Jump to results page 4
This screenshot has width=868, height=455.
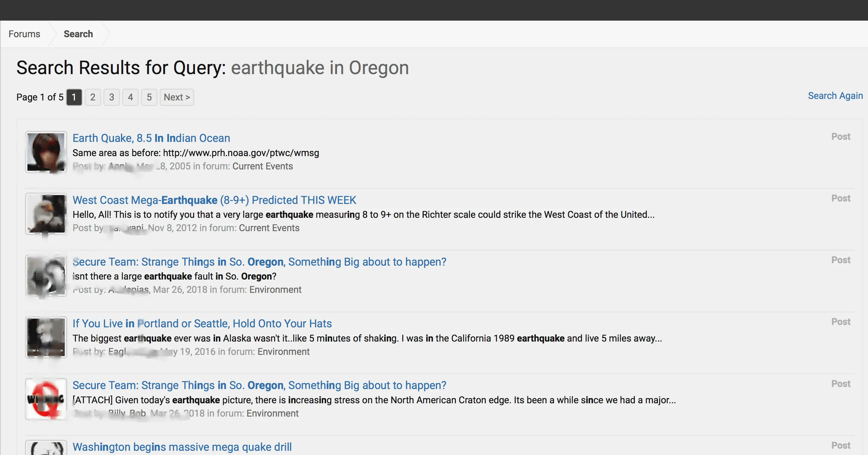coord(130,97)
